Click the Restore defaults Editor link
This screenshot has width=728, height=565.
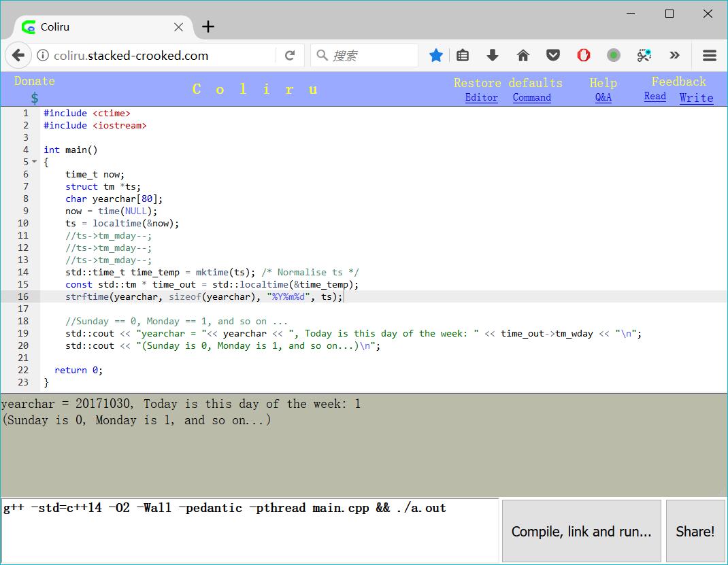coord(481,97)
